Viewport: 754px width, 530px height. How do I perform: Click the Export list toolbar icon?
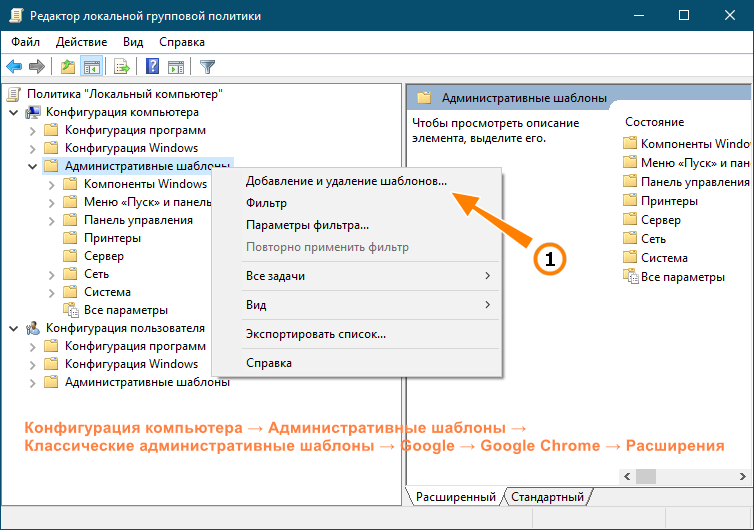(x=122, y=66)
